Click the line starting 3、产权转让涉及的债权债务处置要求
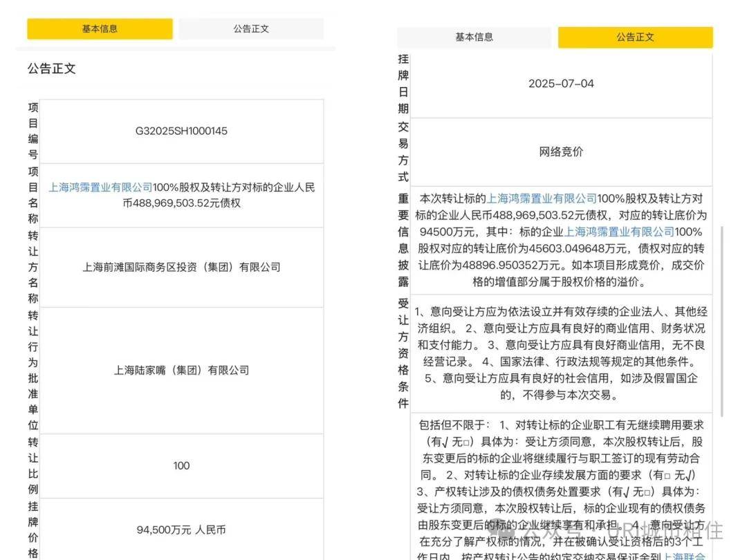This screenshot has height=560, width=747. click(561, 492)
